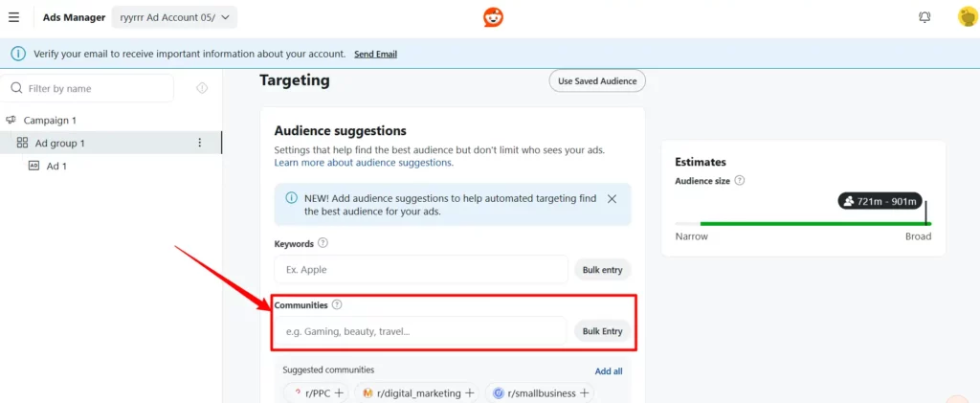The height and width of the screenshot is (403, 980).
Task: Click the audience size green bar
Action: point(815,223)
